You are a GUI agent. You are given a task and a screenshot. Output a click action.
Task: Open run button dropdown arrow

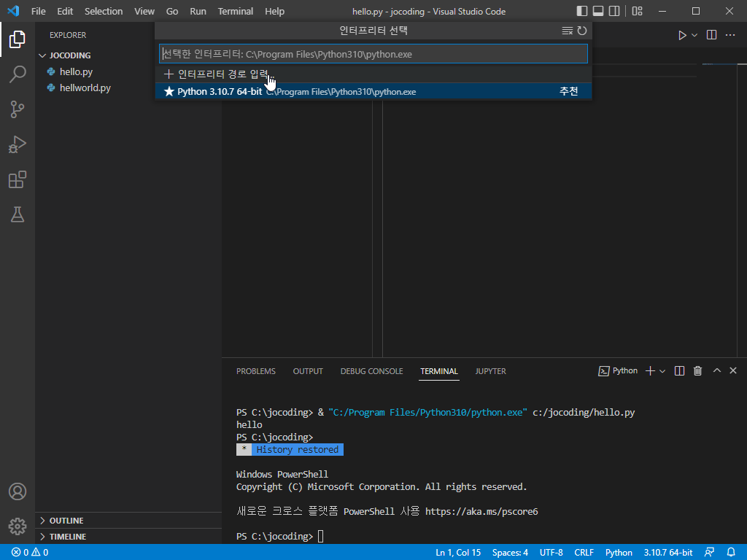tap(694, 35)
